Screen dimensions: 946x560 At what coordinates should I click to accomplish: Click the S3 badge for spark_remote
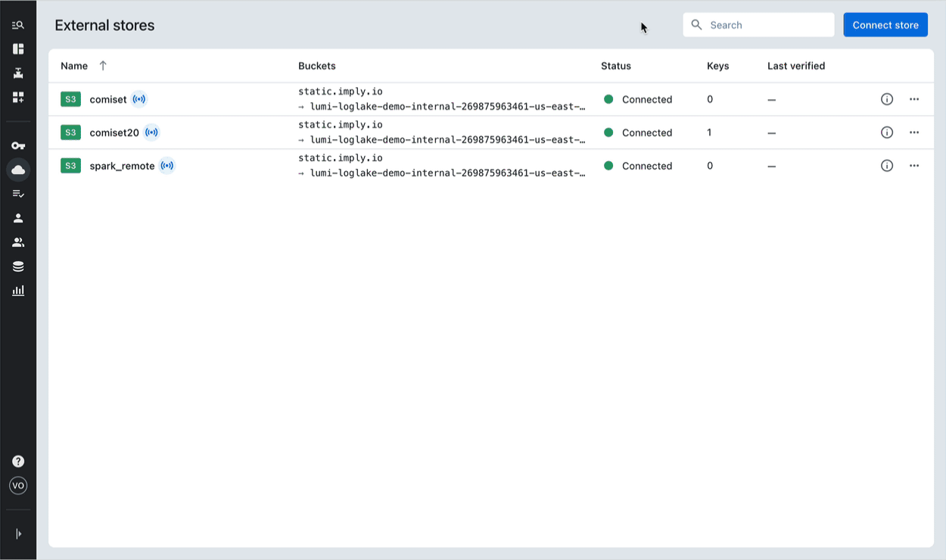click(70, 166)
